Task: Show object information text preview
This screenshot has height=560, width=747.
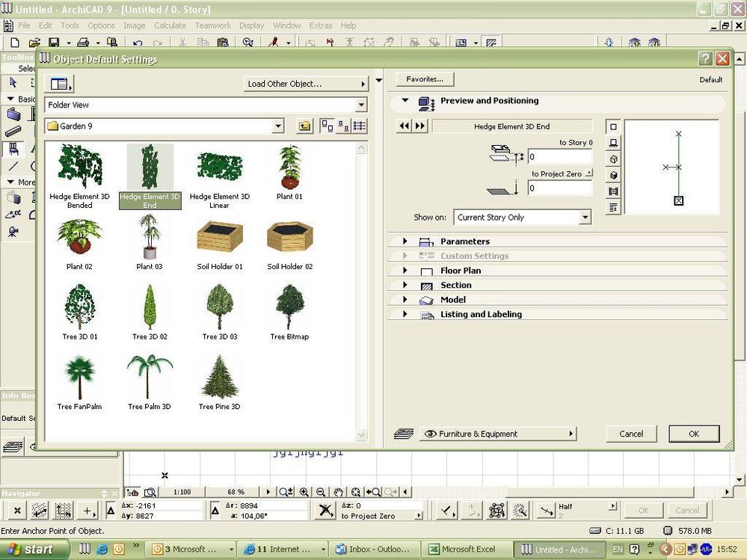Action: click(613, 208)
